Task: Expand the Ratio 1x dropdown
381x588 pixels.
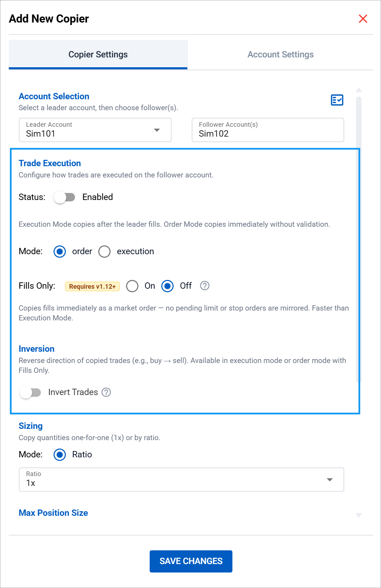Action: pyautogui.click(x=181, y=480)
